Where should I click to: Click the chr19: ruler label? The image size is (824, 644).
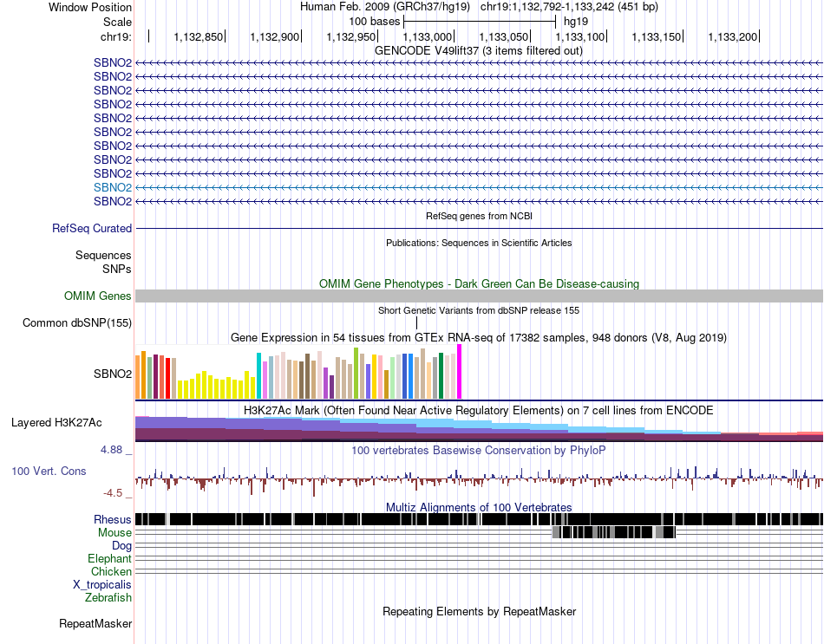point(116,36)
